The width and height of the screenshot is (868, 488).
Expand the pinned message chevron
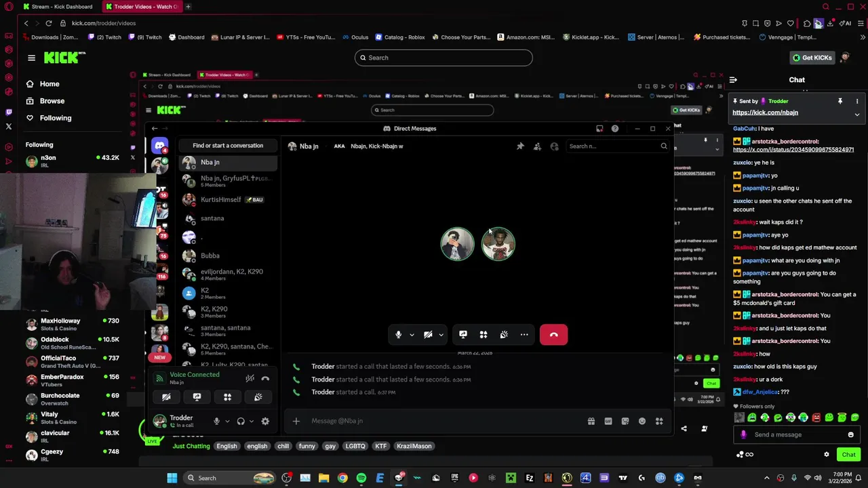click(x=857, y=115)
